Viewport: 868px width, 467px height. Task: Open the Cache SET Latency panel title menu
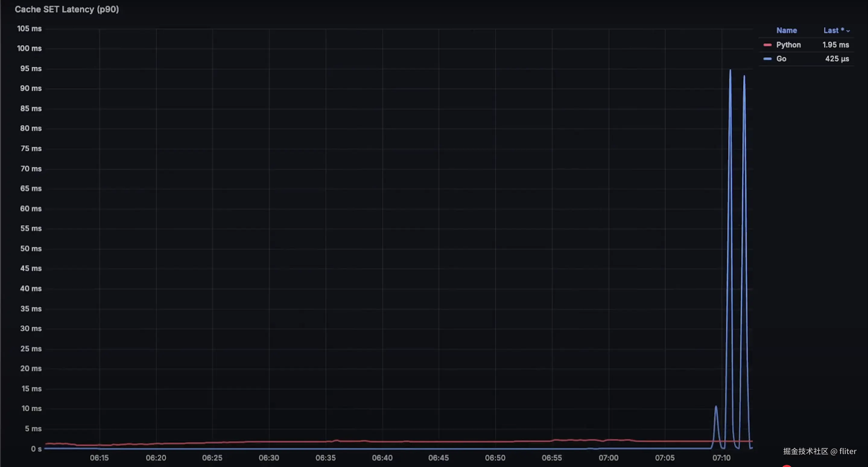(x=67, y=9)
